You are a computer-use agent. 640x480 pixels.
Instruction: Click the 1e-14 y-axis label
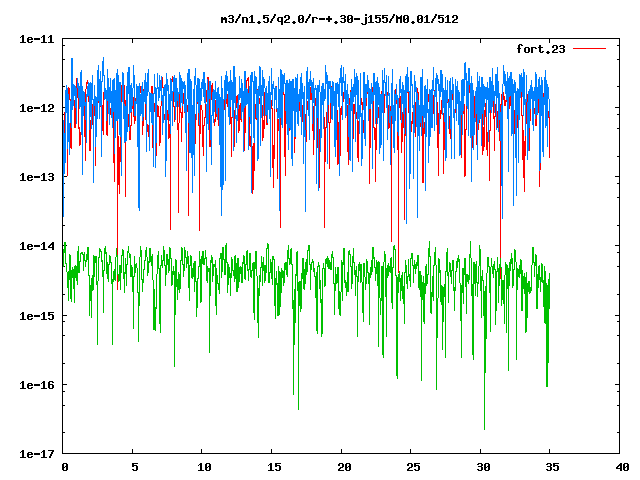pos(37,246)
